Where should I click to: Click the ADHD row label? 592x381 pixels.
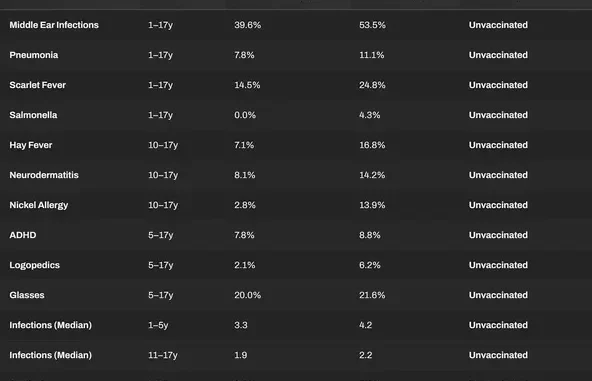point(23,235)
